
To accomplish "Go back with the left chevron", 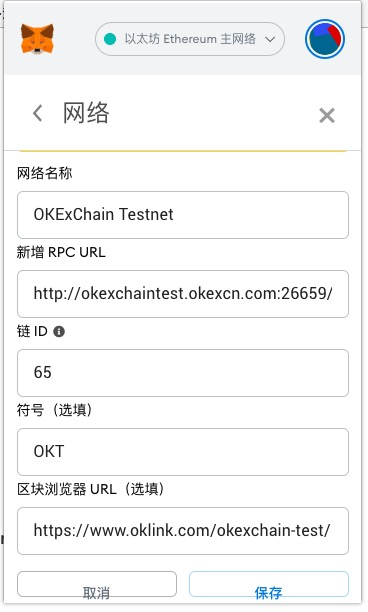I will click(x=37, y=113).
